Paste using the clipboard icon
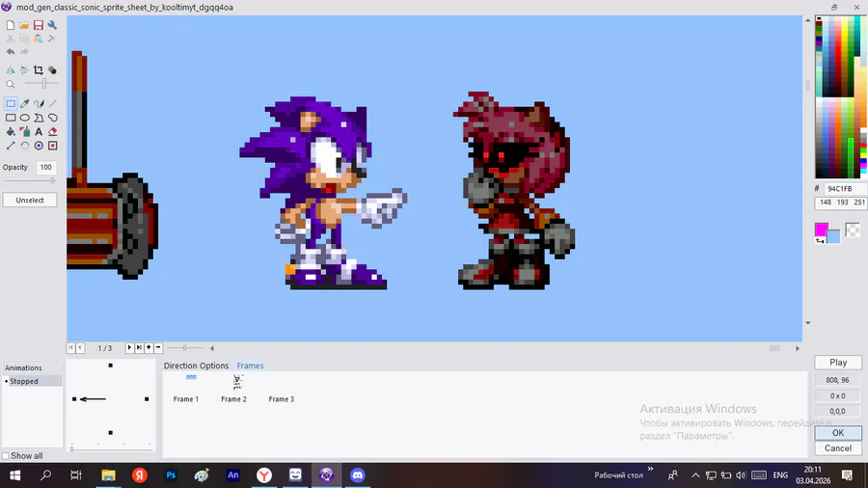Screen dimensions: 868x488 pos(39,39)
